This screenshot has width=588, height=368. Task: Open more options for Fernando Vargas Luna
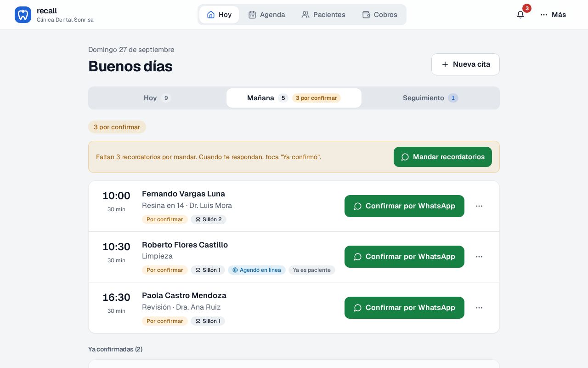coord(479,206)
